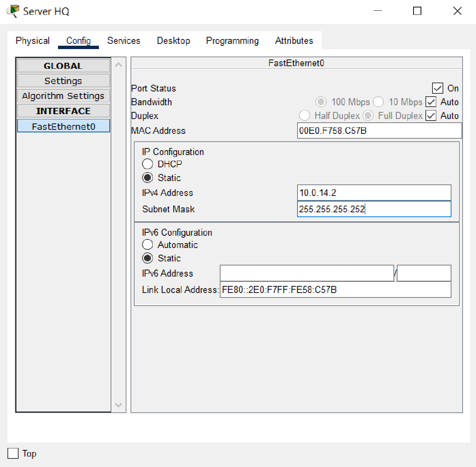
Task: Select the 100 Mbps radio button
Action: [x=321, y=102]
